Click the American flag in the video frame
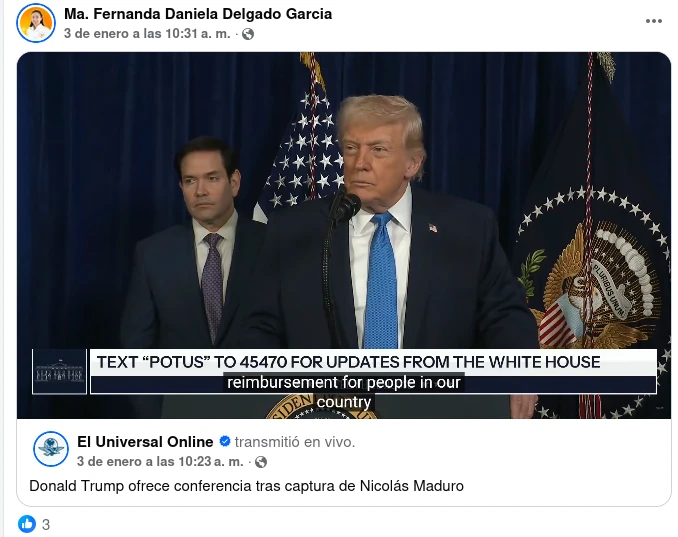This screenshot has height=537, width=678. [x=303, y=147]
